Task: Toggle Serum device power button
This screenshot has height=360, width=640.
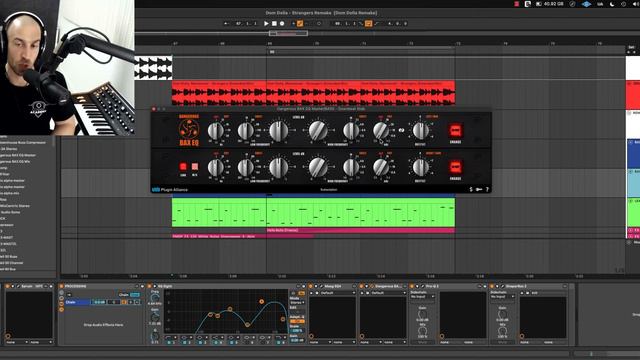Action: [x=7, y=287]
